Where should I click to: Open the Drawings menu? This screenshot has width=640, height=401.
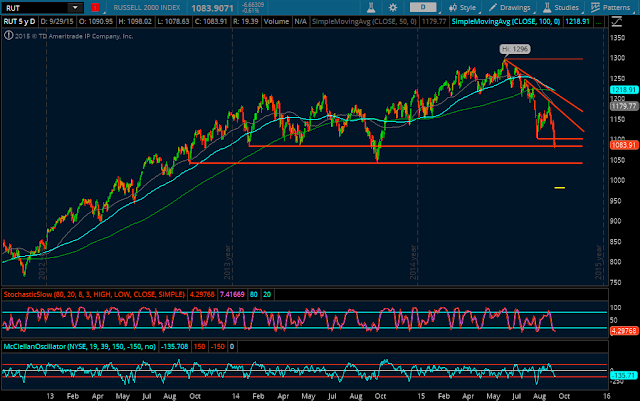(x=510, y=7)
